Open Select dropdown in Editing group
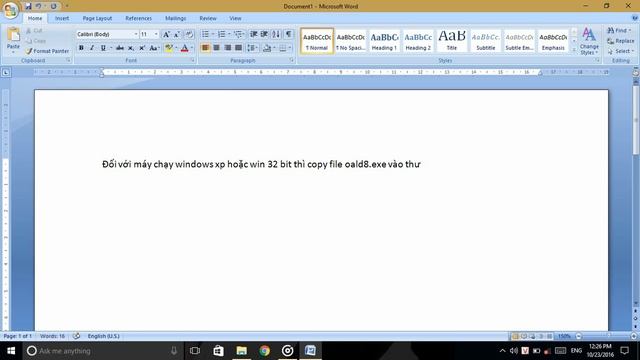Image resolution: width=640 pixels, height=360 pixels. [620, 51]
